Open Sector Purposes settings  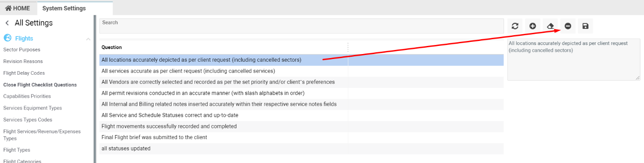pos(22,50)
